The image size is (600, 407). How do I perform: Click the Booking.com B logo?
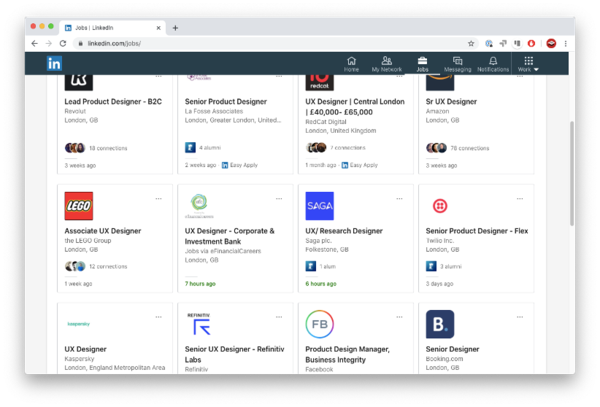point(440,324)
